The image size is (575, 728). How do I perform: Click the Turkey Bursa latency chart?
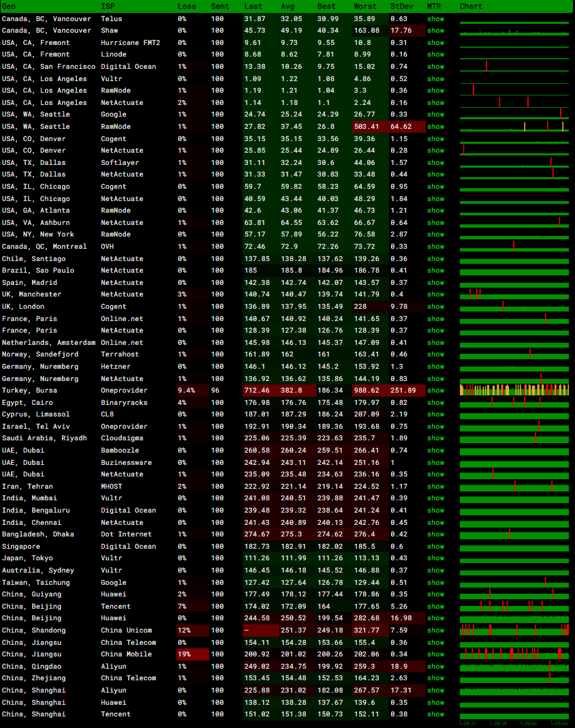click(514, 390)
